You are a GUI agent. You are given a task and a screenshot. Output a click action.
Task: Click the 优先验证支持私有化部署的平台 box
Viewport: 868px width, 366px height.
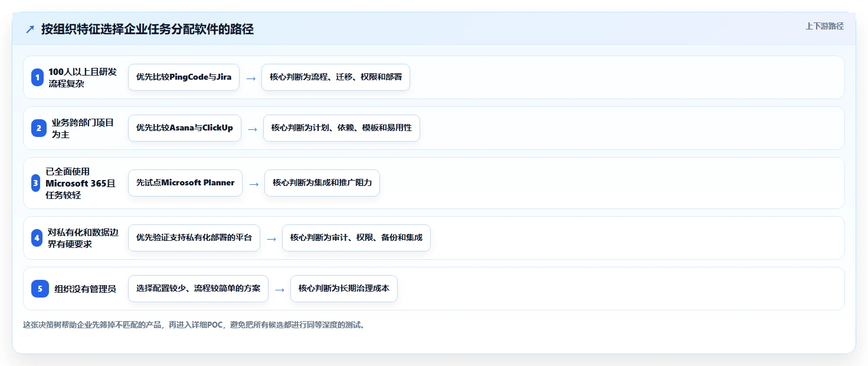194,238
